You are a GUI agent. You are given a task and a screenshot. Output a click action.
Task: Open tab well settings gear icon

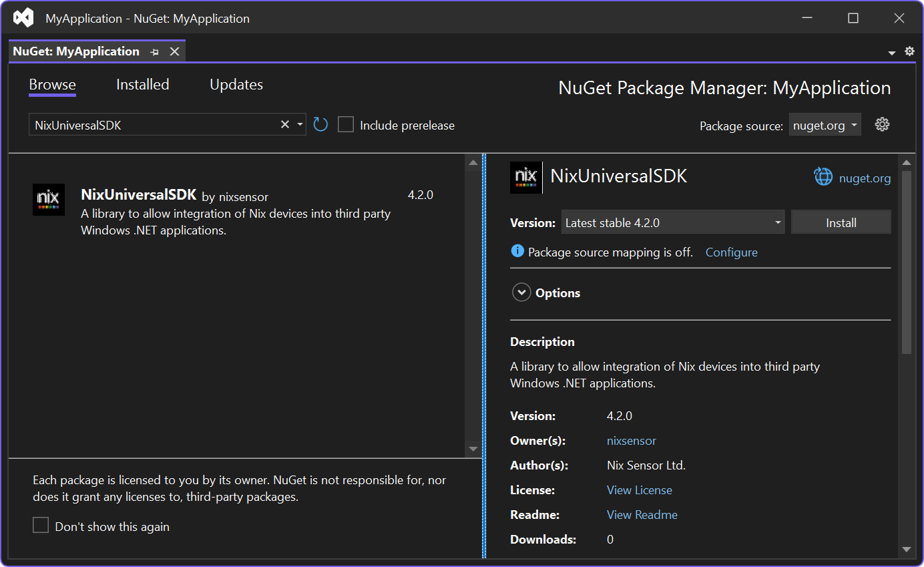909,51
